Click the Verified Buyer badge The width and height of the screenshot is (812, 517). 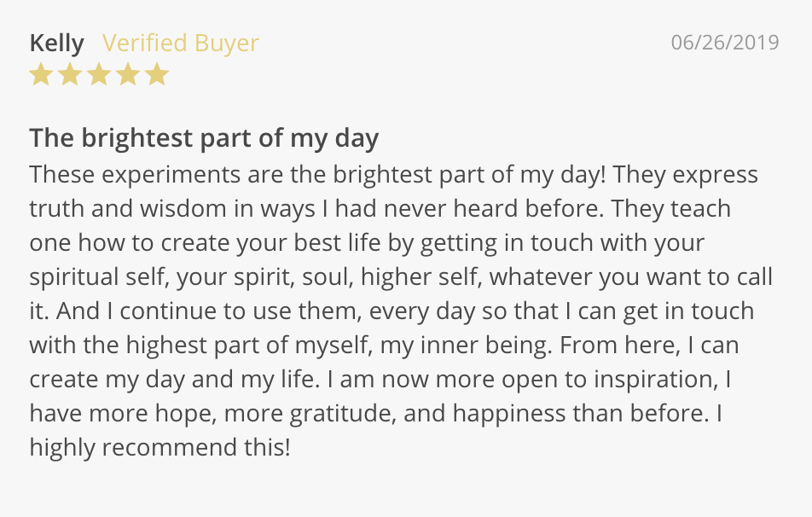click(x=180, y=43)
